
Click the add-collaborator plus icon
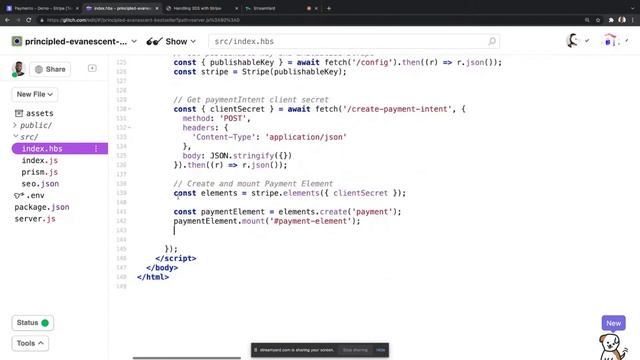click(x=92, y=68)
